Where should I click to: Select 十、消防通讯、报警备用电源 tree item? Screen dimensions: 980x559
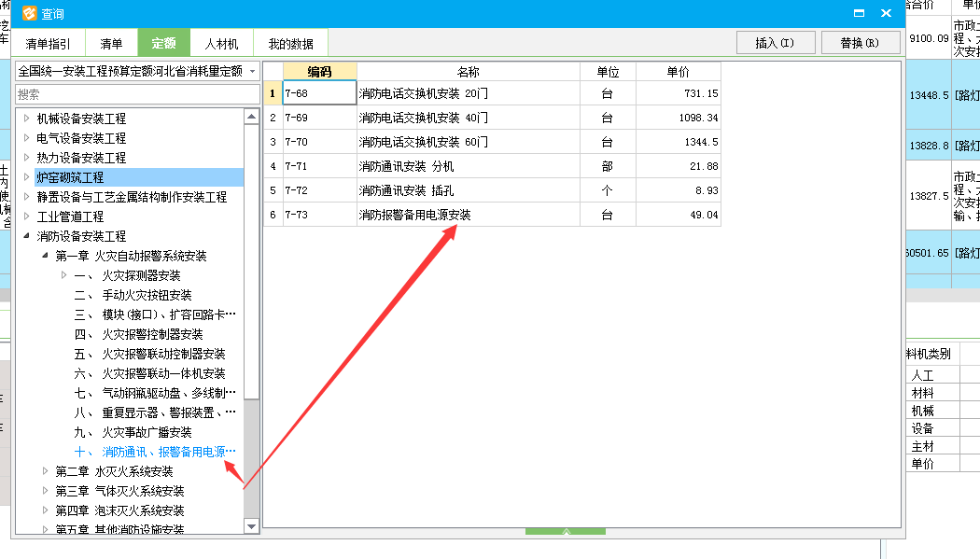point(155,452)
